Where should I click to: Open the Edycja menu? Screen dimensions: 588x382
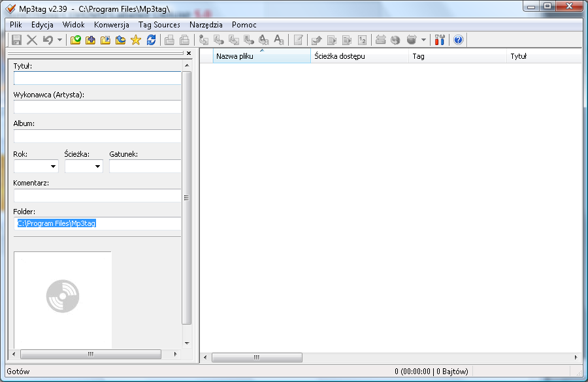tap(42, 25)
